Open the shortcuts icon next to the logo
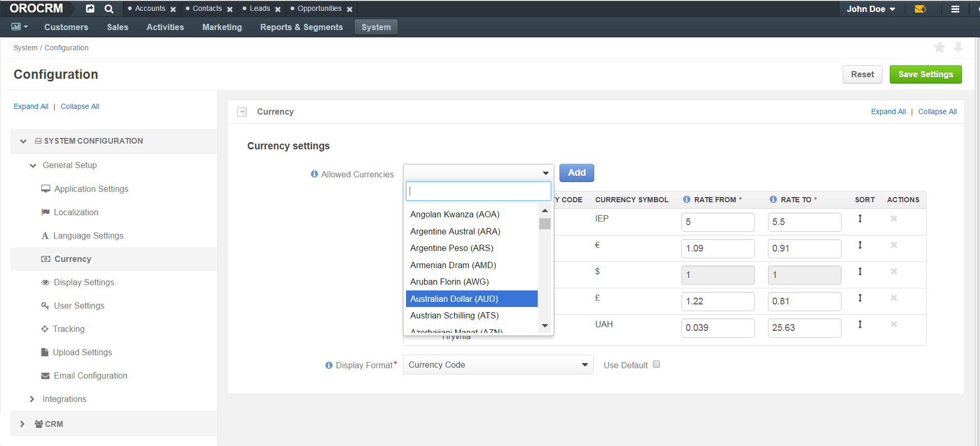The height and width of the screenshot is (446, 980). coord(90,9)
